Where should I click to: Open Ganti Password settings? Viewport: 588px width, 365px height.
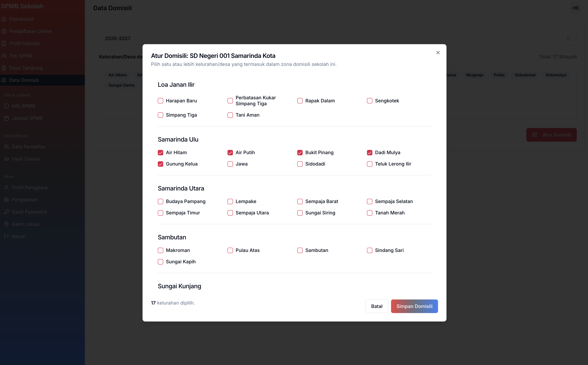click(x=29, y=212)
